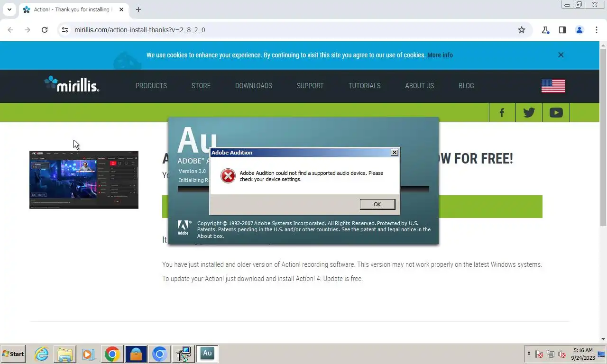Open the More info cookie link
607x364 pixels.
pyautogui.click(x=440, y=55)
